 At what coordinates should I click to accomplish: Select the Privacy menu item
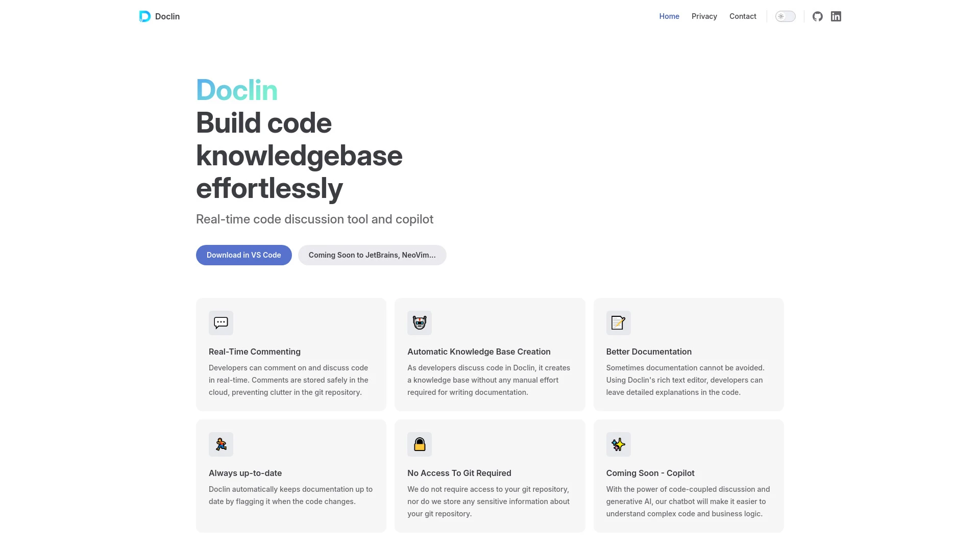(x=704, y=16)
